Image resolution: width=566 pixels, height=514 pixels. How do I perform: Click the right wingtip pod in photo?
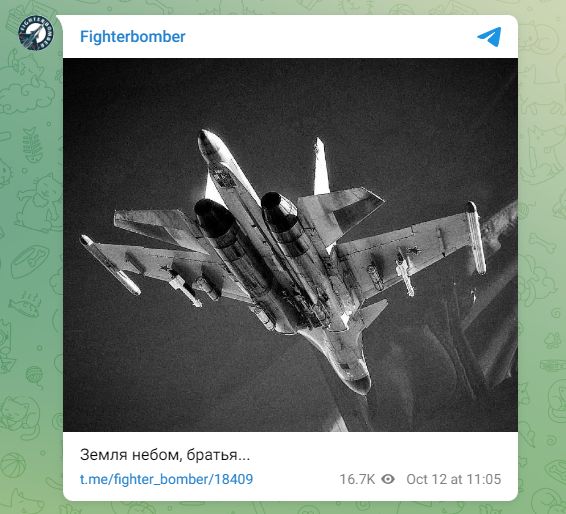[476, 238]
